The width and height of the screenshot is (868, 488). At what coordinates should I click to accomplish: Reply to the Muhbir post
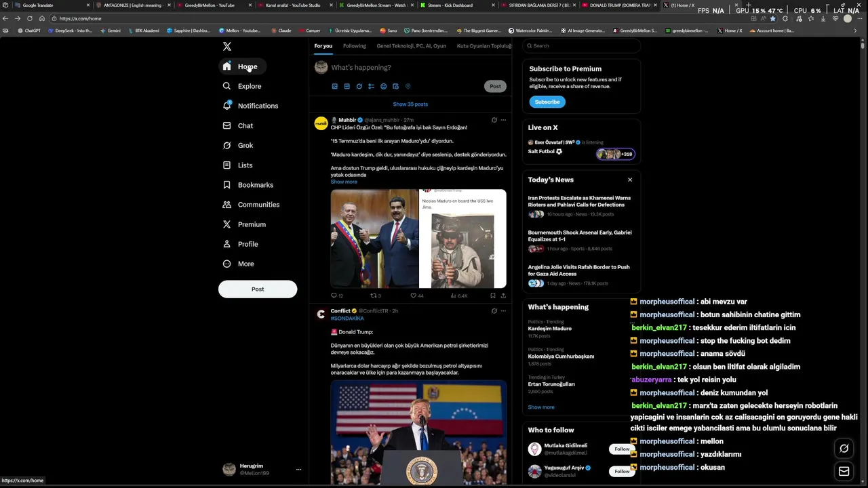tap(336, 296)
